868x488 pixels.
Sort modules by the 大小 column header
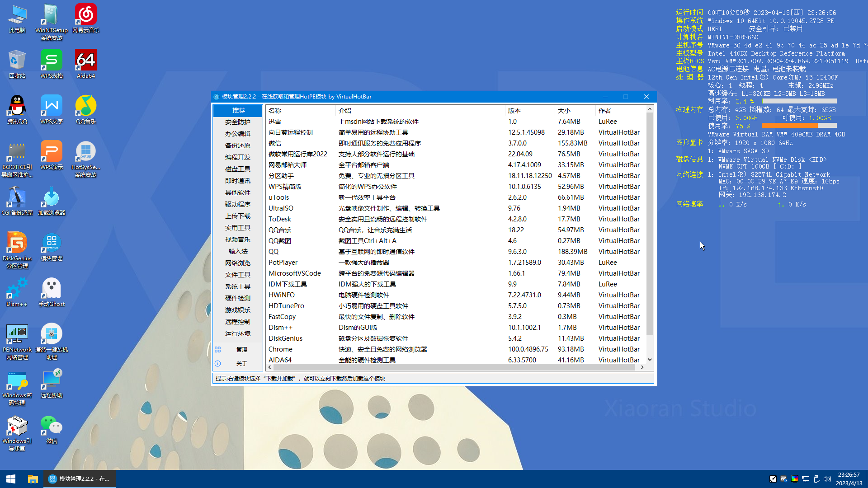pos(564,111)
